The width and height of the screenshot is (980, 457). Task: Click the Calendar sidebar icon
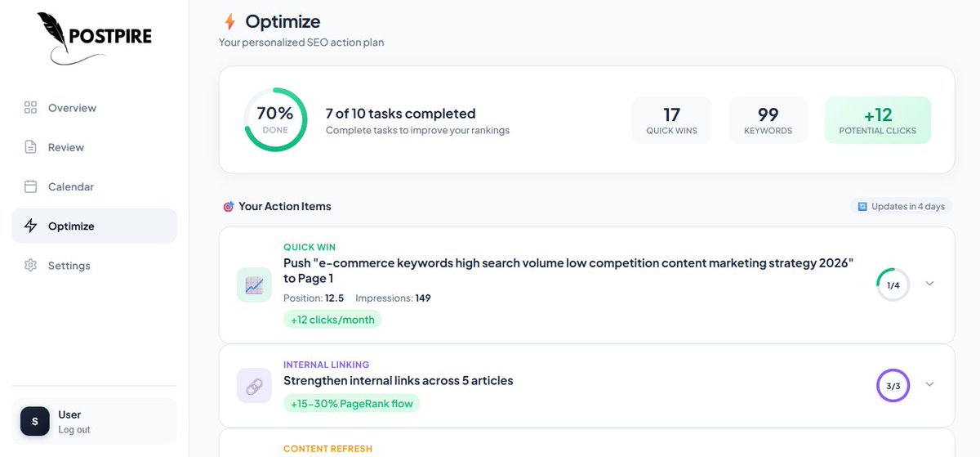click(x=31, y=186)
